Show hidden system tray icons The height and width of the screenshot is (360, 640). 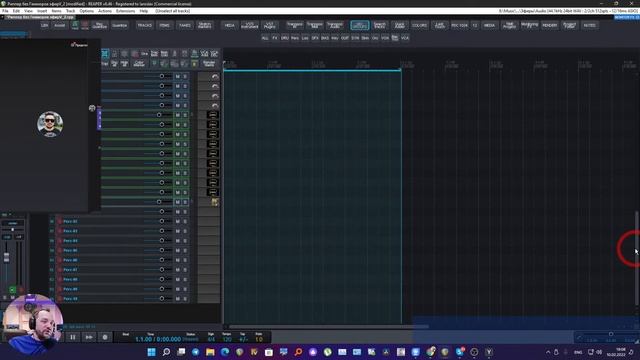(548, 352)
